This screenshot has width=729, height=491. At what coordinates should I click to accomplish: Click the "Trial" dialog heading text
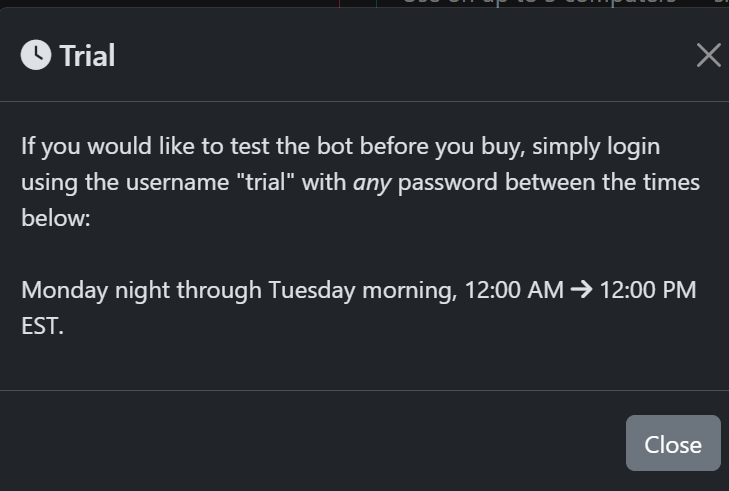[87, 55]
